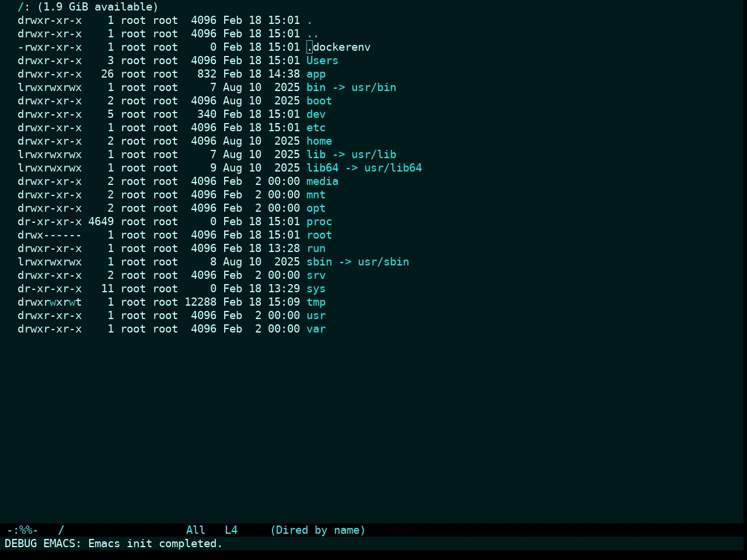Click the echo area 'Emacs init completed.' message
This screenshot has height=560, width=747.
(x=155, y=544)
